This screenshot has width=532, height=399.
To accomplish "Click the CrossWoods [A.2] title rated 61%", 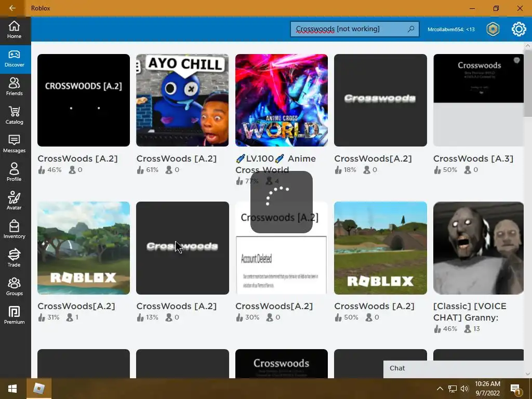I will [x=177, y=159].
